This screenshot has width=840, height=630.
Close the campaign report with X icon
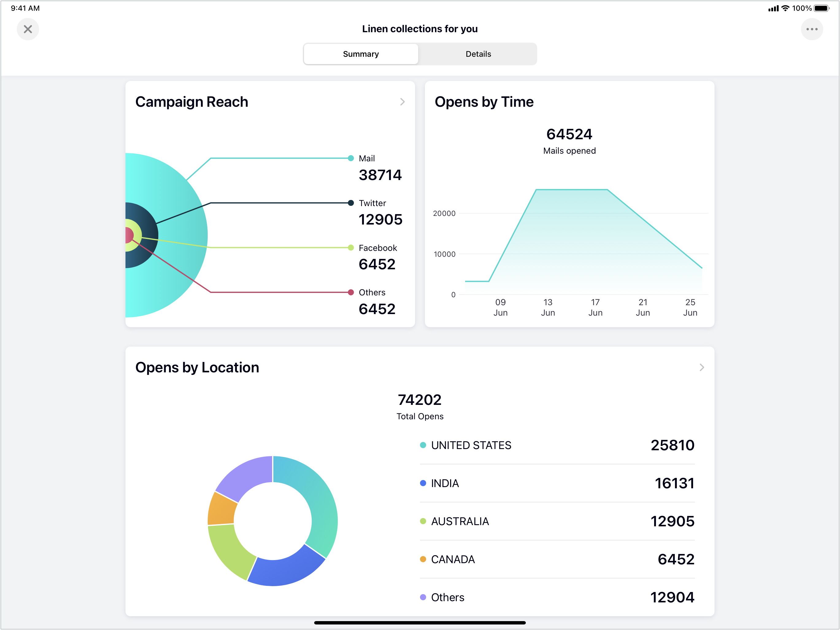(x=28, y=29)
